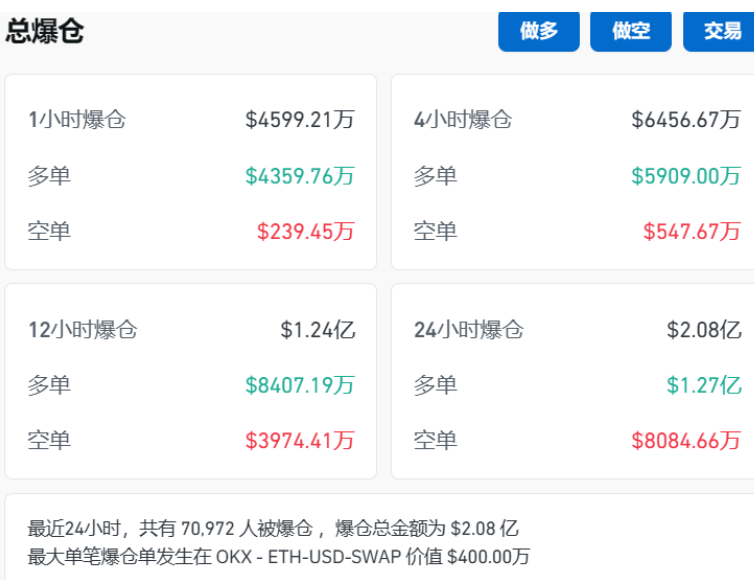Click the $6456.67万 four-hour total
This screenshot has width=754, height=580.
tap(686, 120)
